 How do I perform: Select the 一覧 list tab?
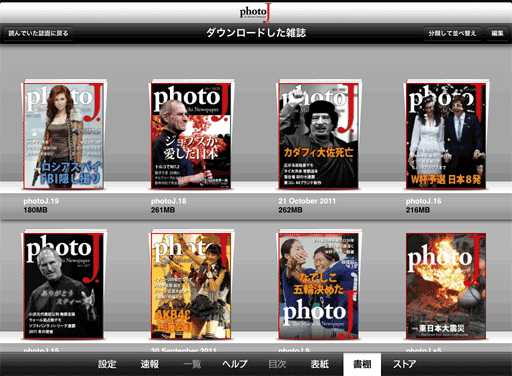pos(192,364)
